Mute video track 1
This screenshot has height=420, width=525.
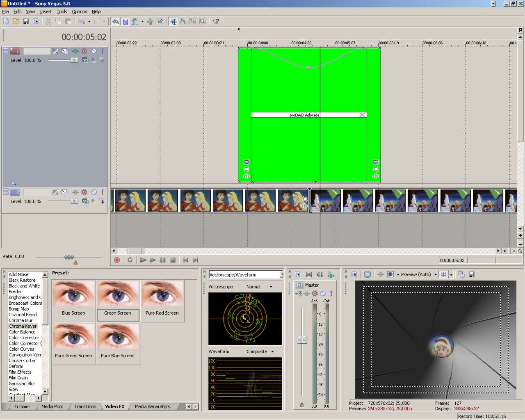coord(94,51)
